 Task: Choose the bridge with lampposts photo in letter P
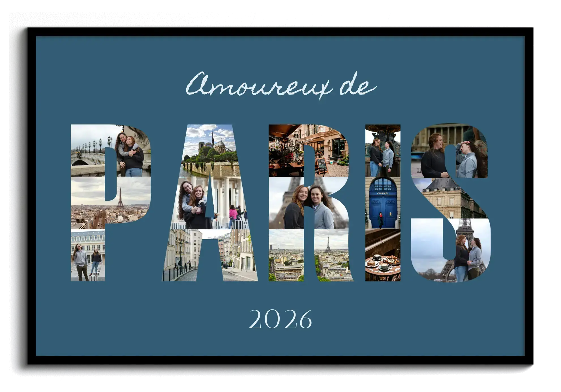pyautogui.click(x=111, y=150)
